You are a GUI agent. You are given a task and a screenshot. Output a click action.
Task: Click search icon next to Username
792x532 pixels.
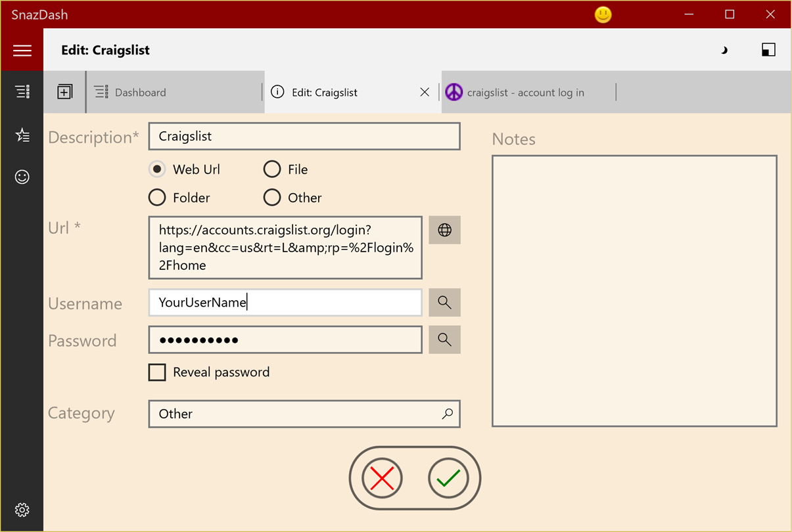coord(444,302)
